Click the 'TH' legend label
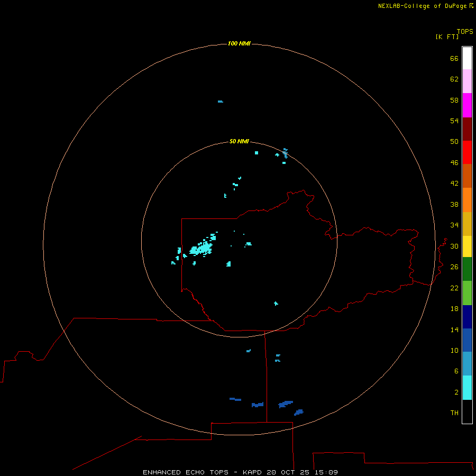476x476 pixels. click(x=454, y=413)
